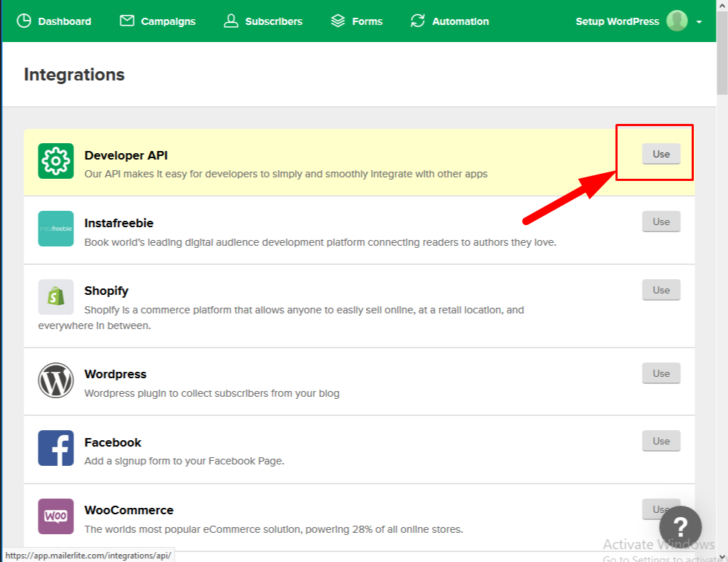Select the Instafreebie title

119,223
